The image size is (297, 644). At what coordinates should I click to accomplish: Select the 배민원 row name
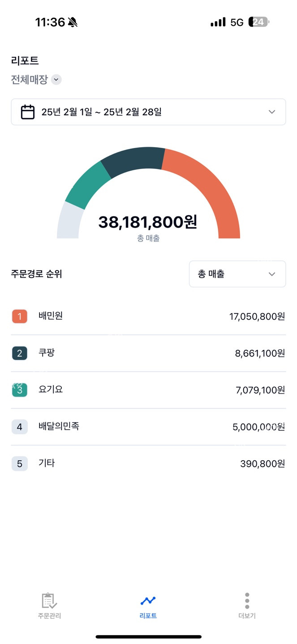[x=51, y=316]
